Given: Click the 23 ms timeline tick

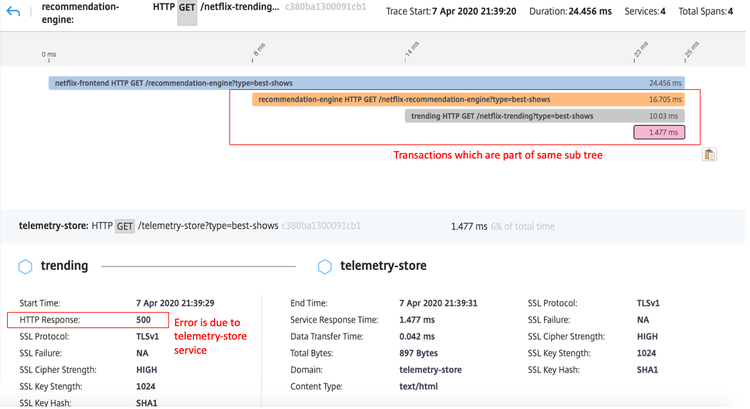Looking at the screenshot, I should (640, 50).
